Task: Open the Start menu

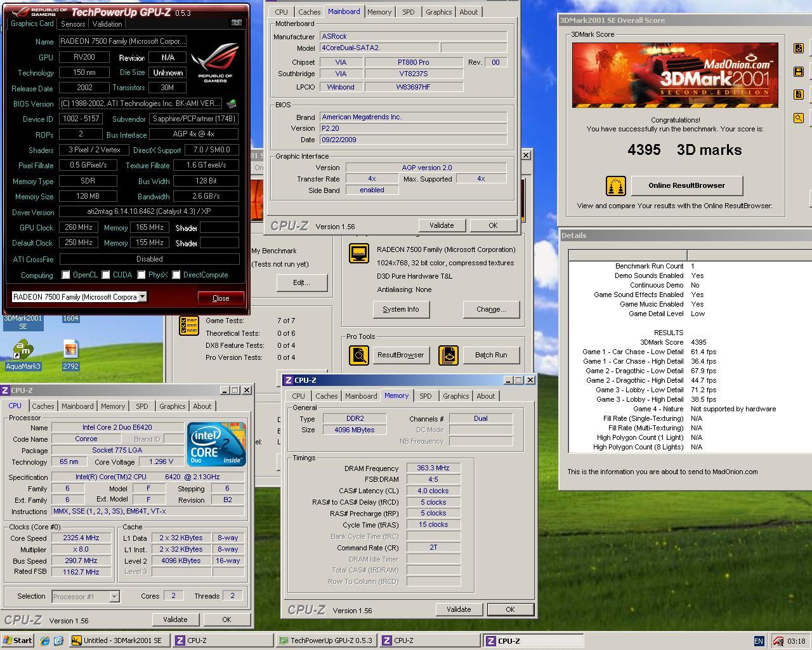Action: click(18, 640)
